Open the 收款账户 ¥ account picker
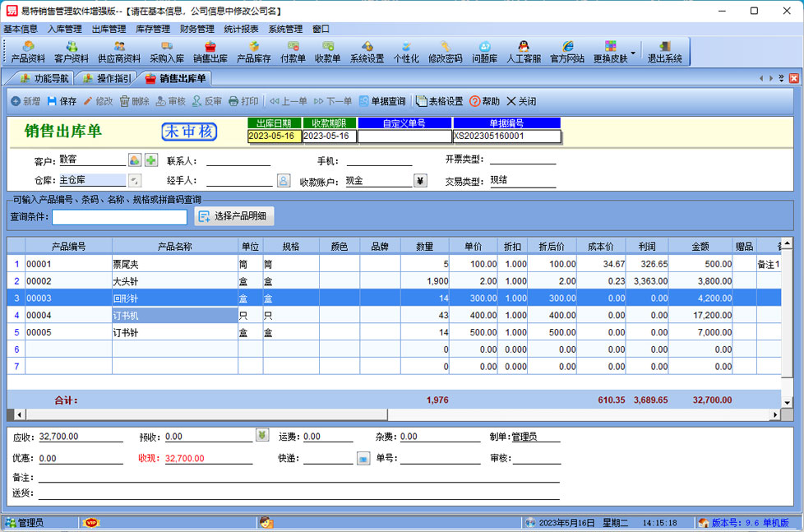This screenshot has height=532, width=804. coord(420,181)
